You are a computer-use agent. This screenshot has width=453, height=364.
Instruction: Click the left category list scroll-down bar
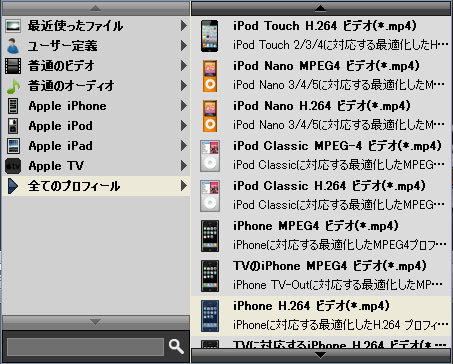coord(96,322)
